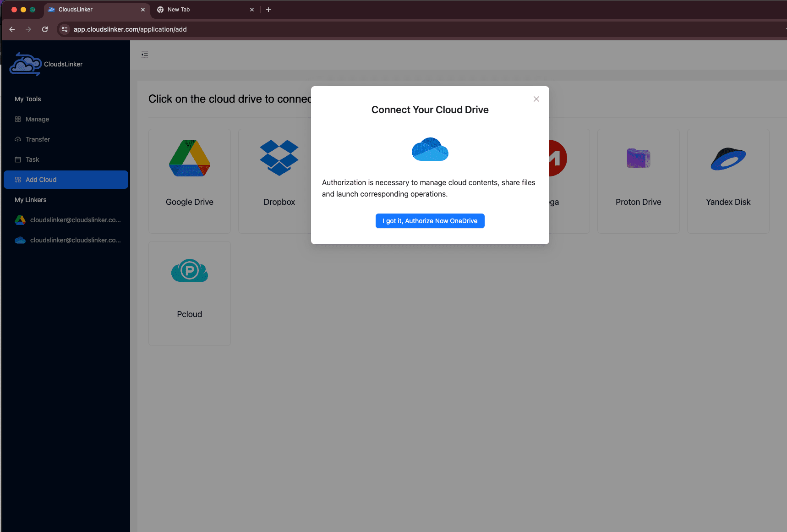Click the Google Drive icon beside first linker
This screenshot has height=532, width=787.
[20, 220]
